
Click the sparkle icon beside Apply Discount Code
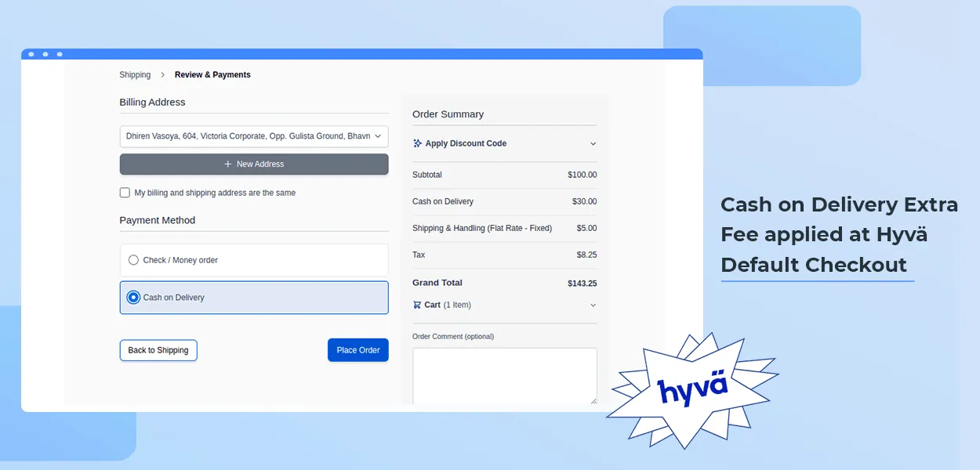(x=417, y=143)
